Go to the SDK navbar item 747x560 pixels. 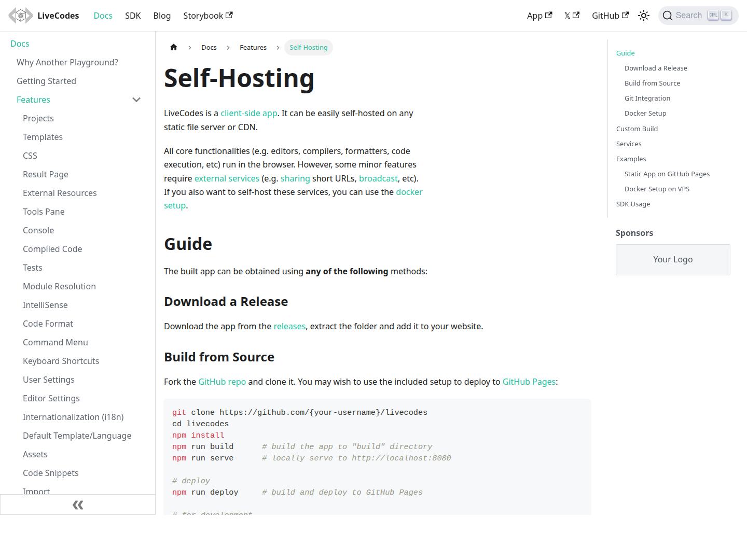point(133,16)
